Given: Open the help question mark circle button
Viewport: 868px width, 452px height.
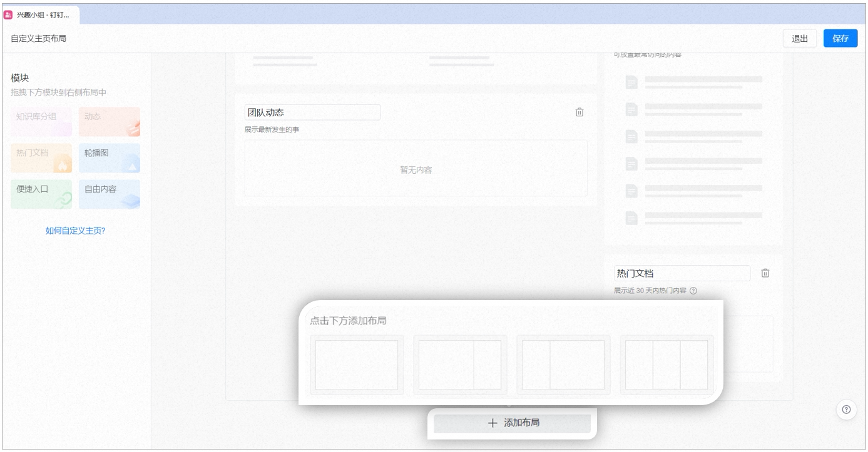Looking at the screenshot, I should 846,409.
